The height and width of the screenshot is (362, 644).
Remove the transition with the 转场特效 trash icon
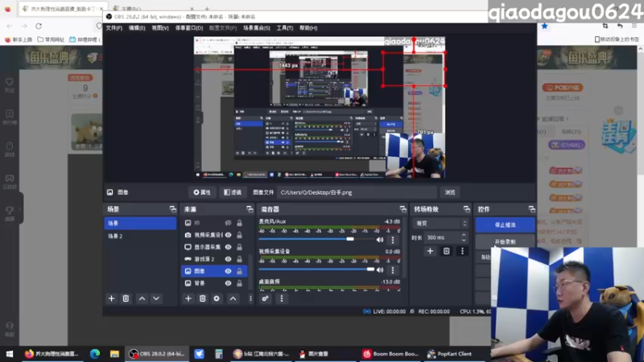tap(447, 251)
